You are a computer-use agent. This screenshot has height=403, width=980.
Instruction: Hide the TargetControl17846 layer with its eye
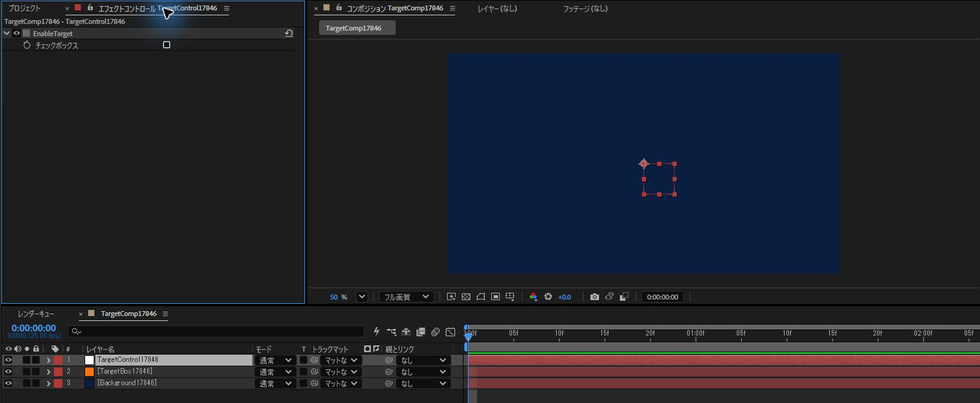[x=9, y=360]
